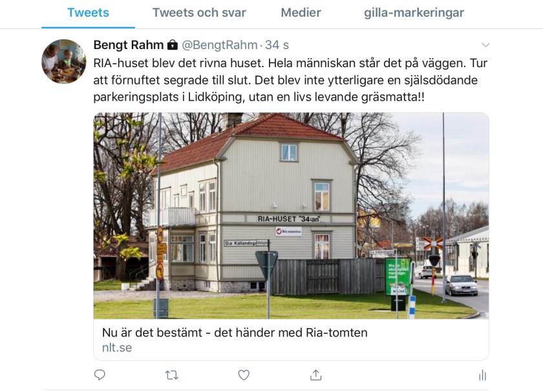Open Bengt Rahm's profile avatar
The height and width of the screenshot is (392, 543).
pos(64,61)
